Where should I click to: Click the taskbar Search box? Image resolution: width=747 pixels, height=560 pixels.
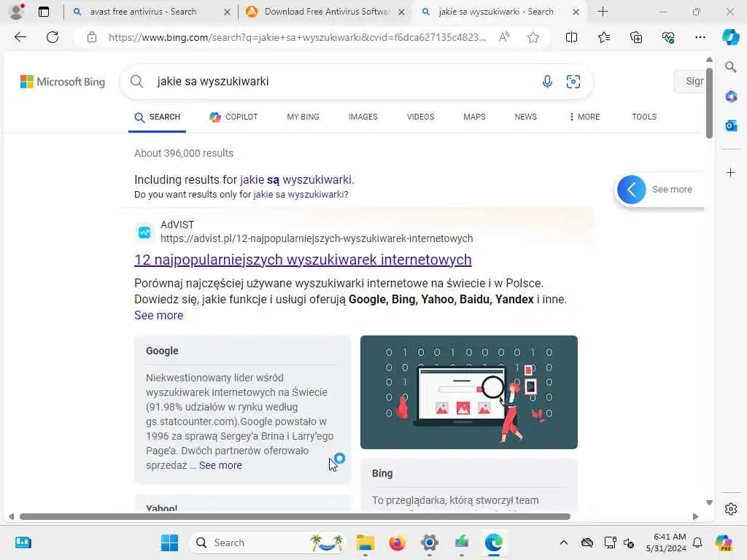coord(268,542)
